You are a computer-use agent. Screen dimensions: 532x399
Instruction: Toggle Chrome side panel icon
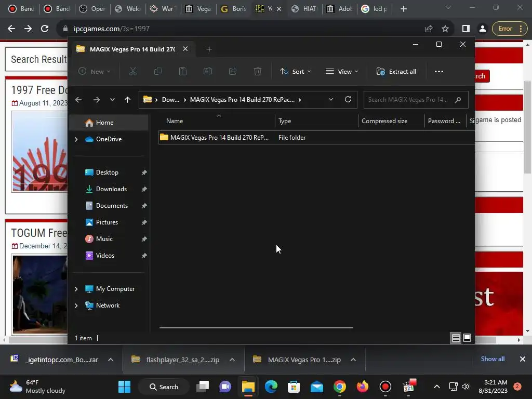point(466,29)
